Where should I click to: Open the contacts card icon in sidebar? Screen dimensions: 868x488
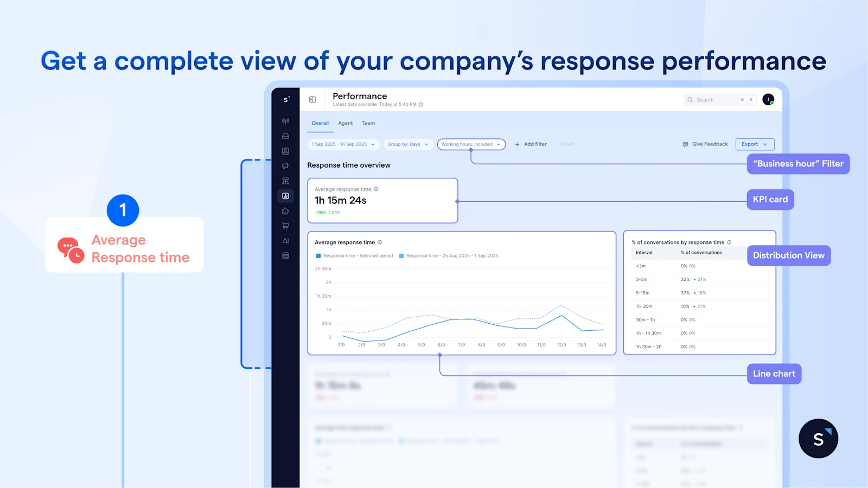(286, 150)
